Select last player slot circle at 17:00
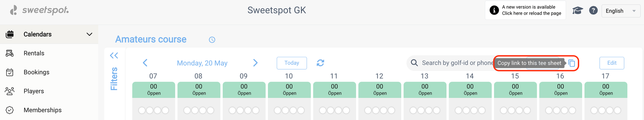Image resolution: width=644 pixels, height=120 pixels. click(618, 110)
